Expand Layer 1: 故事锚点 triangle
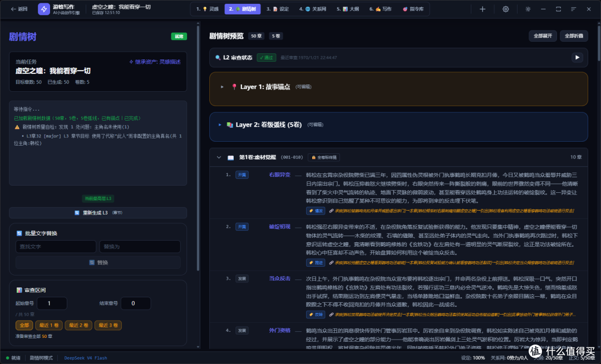Screen dimensions: 601x364 pyautogui.click(x=222, y=87)
